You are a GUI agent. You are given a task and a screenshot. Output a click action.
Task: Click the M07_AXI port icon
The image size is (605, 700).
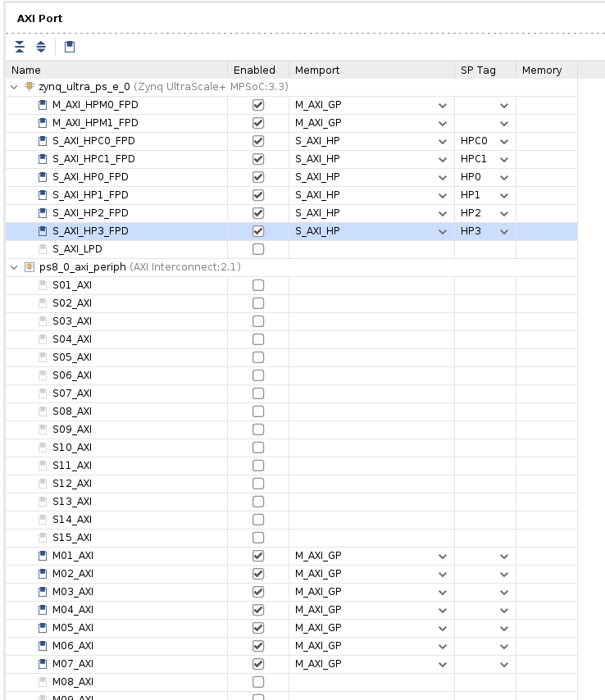click(x=43, y=664)
